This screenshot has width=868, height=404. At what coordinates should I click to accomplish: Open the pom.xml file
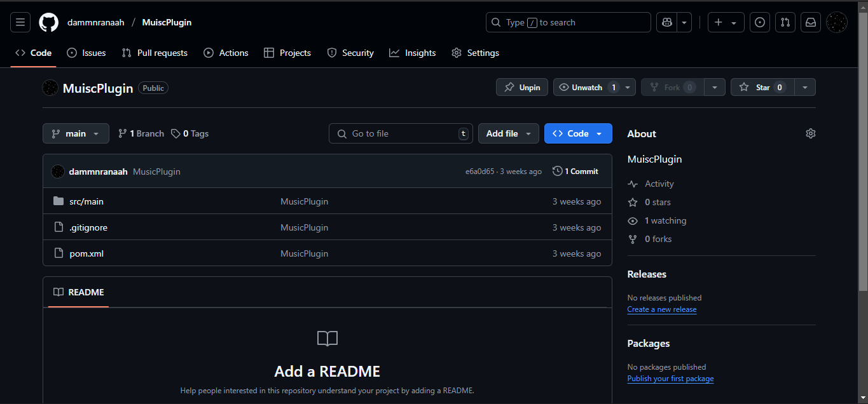[x=86, y=253]
